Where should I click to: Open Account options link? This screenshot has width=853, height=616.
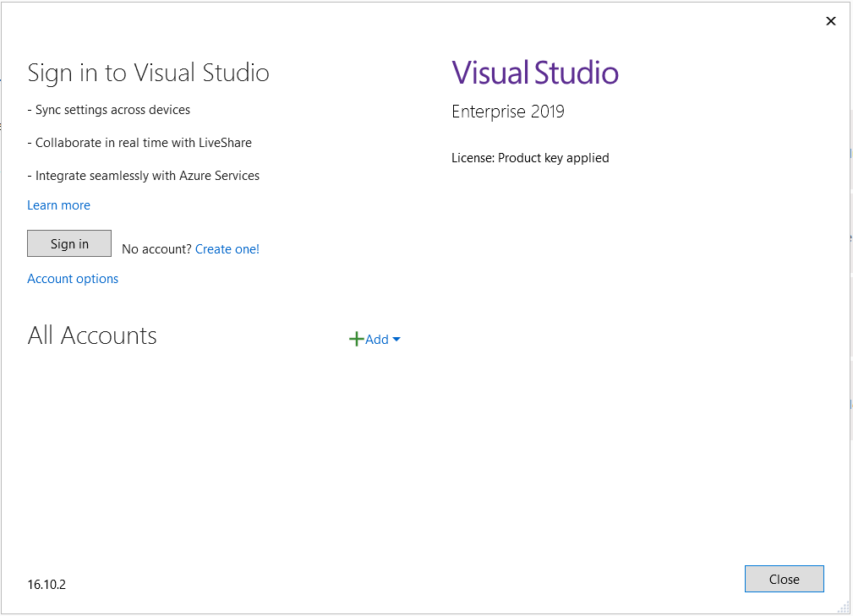73,278
